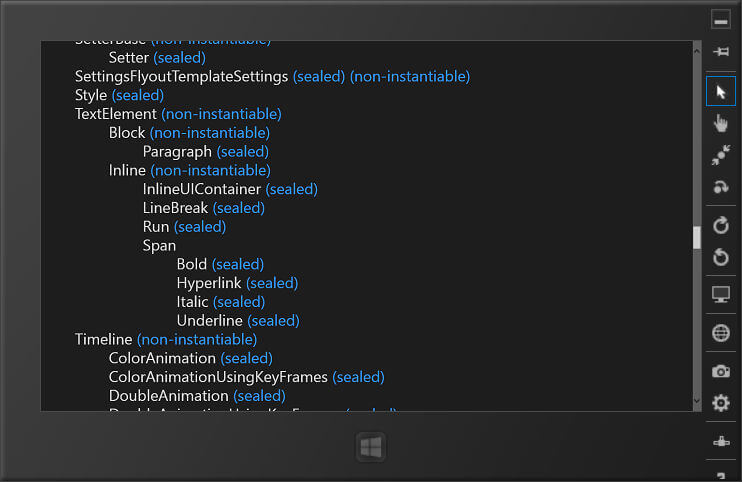The height and width of the screenshot is (482, 742).
Task: Capture screenshot with camera icon
Action: [x=721, y=371]
